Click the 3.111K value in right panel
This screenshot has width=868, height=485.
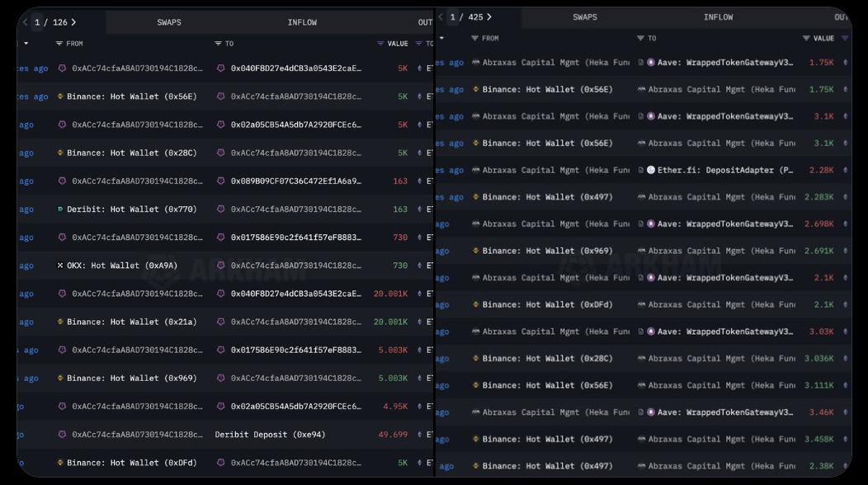tap(819, 385)
